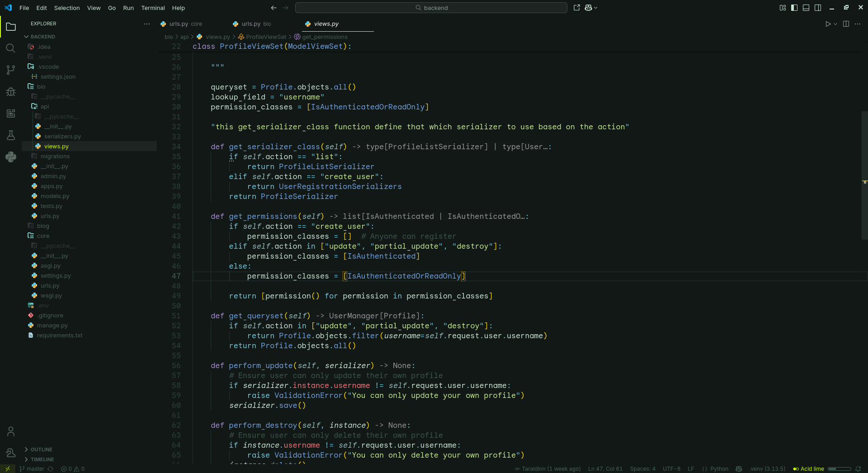Toggle the Acid lime theme indicator
This screenshot has height=473, width=868.
click(x=809, y=469)
